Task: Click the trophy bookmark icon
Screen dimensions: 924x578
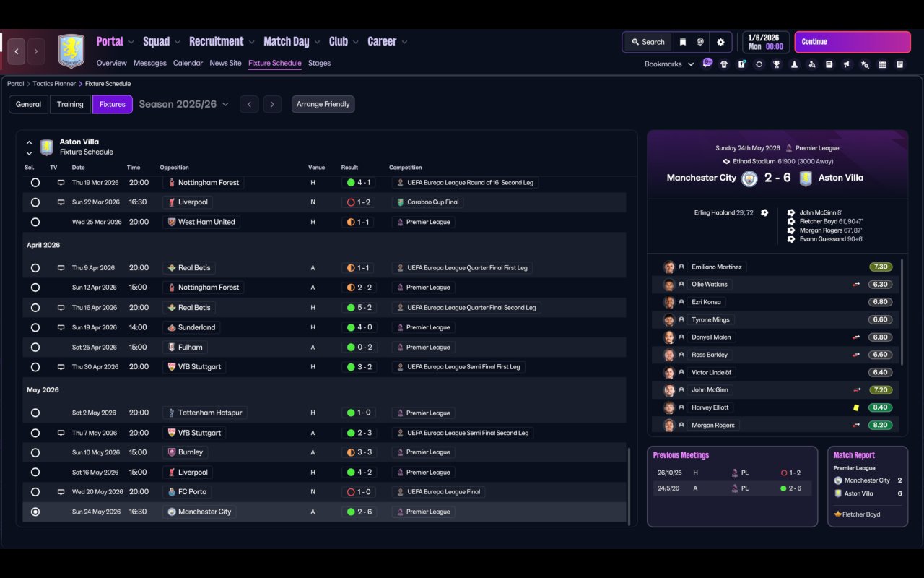Action: point(777,64)
